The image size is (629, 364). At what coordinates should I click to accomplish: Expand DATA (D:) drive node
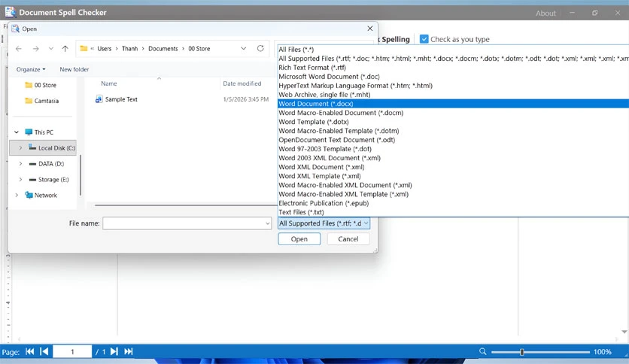coord(20,163)
